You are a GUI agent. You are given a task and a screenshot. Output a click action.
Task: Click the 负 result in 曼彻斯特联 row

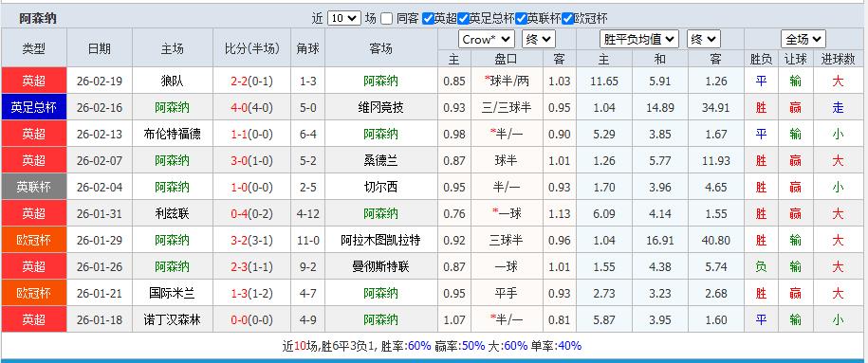(761, 266)
